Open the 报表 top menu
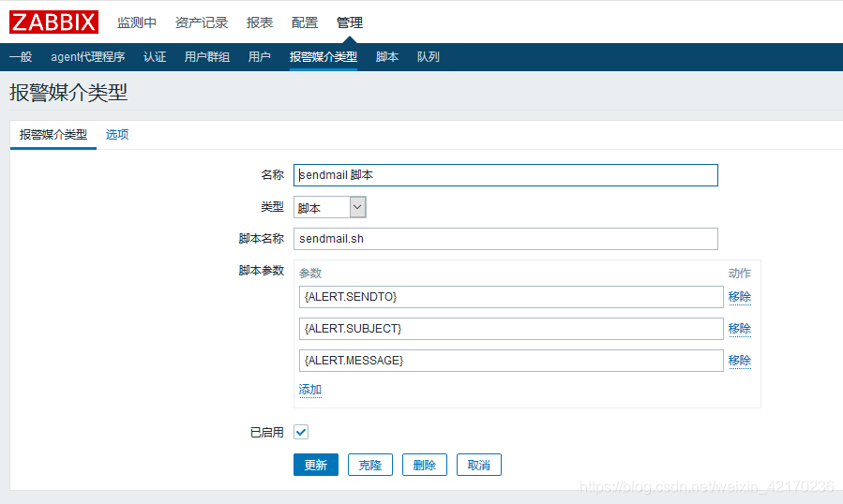 (x=260, y=22)
